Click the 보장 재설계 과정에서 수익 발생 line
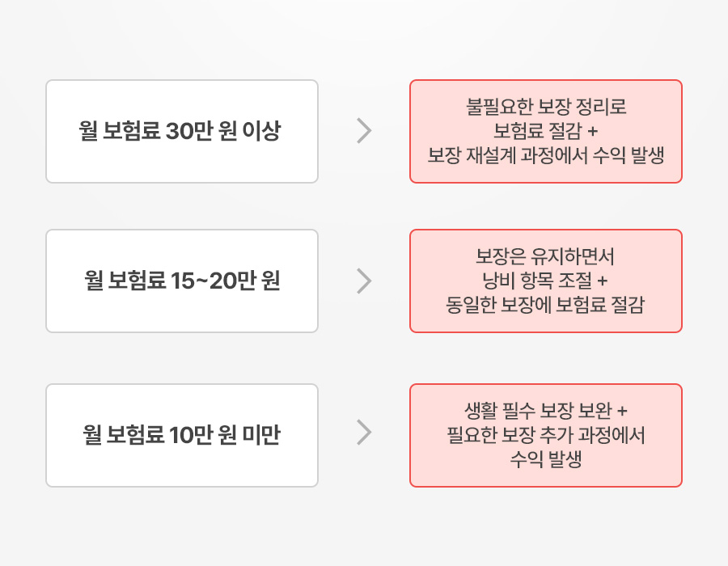728x566 pixels. [546, 156]
